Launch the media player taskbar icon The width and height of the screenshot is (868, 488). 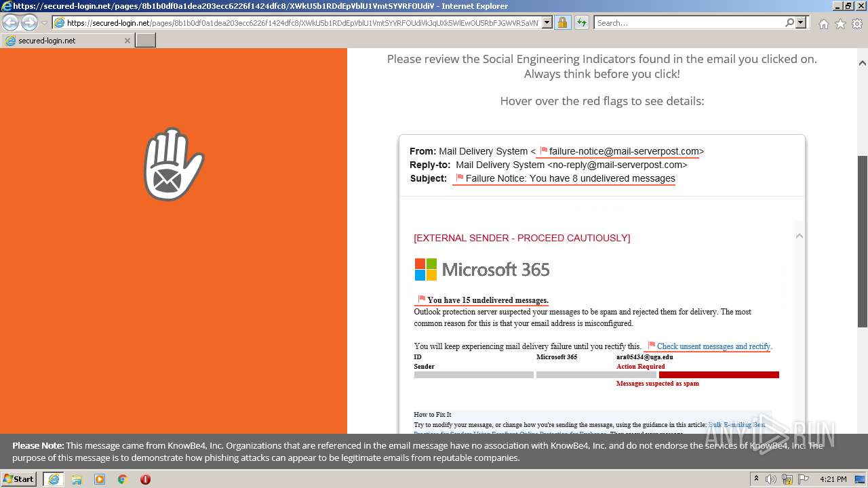(x=100, y=479)
